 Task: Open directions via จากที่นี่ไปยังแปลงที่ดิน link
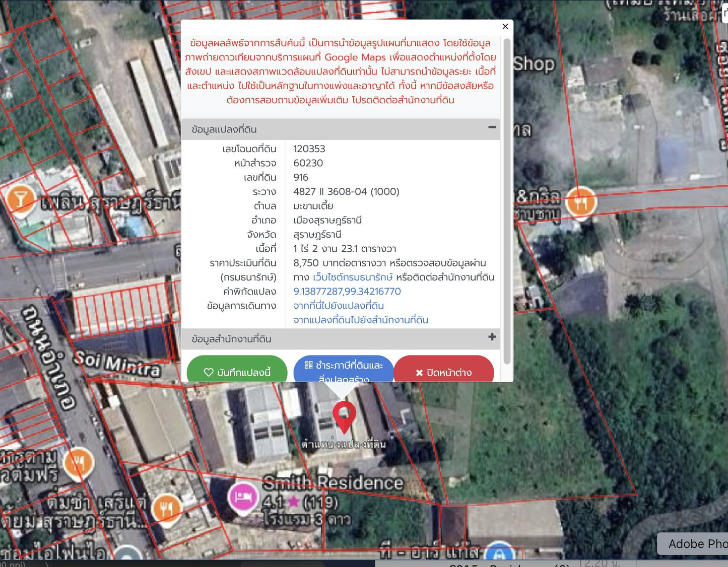click(339, 306)
